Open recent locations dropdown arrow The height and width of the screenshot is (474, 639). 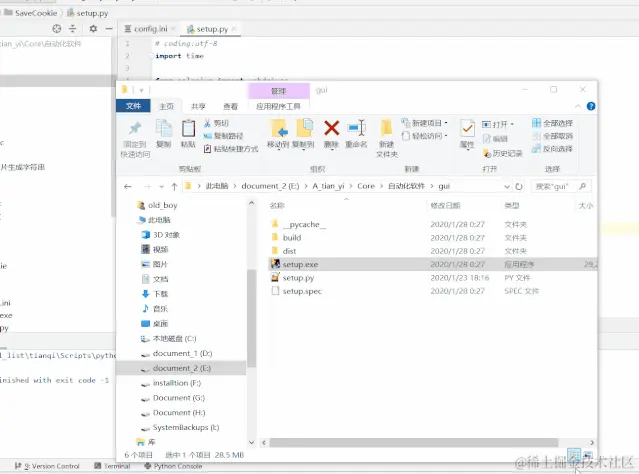coord(161,187)
